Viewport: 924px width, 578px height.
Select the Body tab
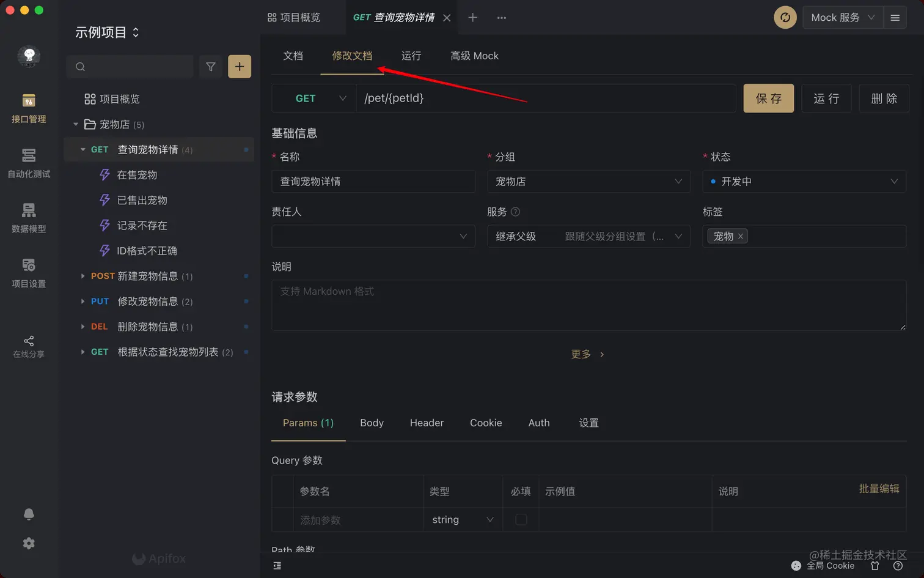(x=372, y=423)
